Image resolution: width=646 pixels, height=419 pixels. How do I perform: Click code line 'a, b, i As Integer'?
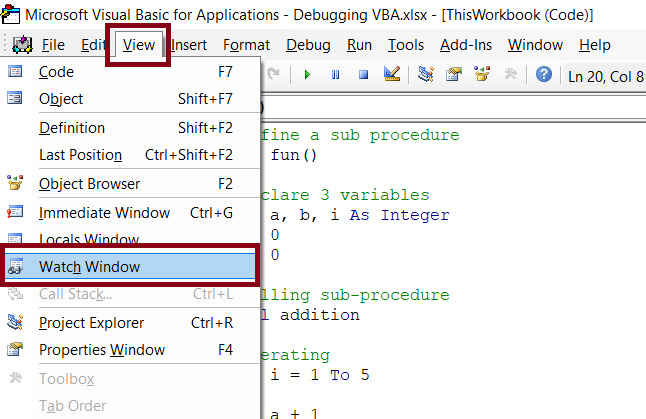click(360, 215)
